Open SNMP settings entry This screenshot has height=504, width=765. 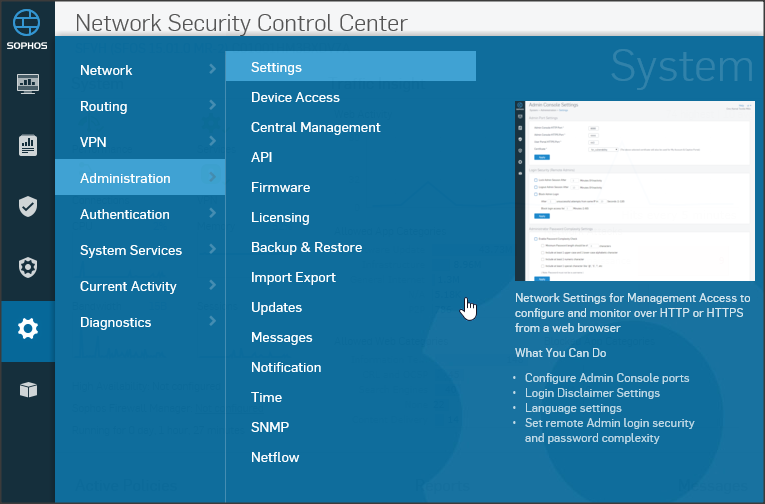[270, 427]
